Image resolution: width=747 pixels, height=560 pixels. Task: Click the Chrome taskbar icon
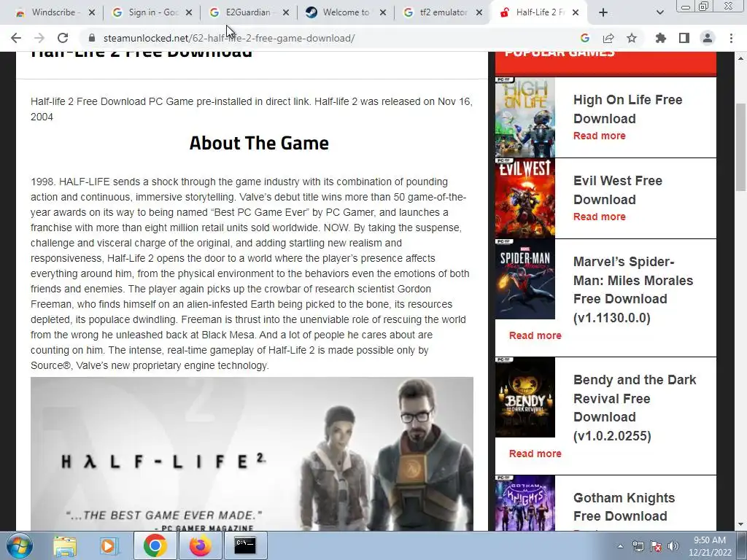(x=155, y=545)
